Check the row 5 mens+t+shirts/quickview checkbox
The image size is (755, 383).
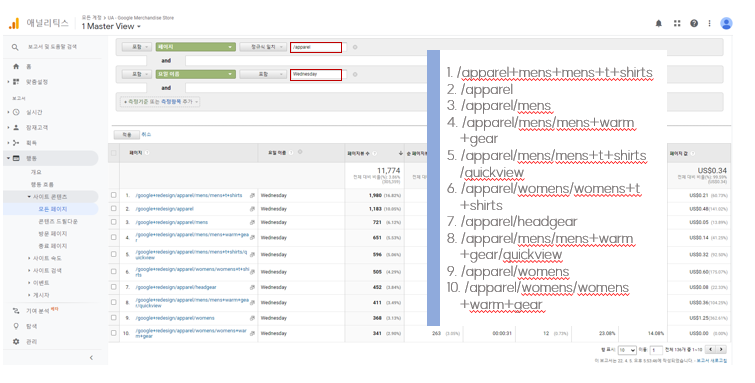tap(114, 254)
